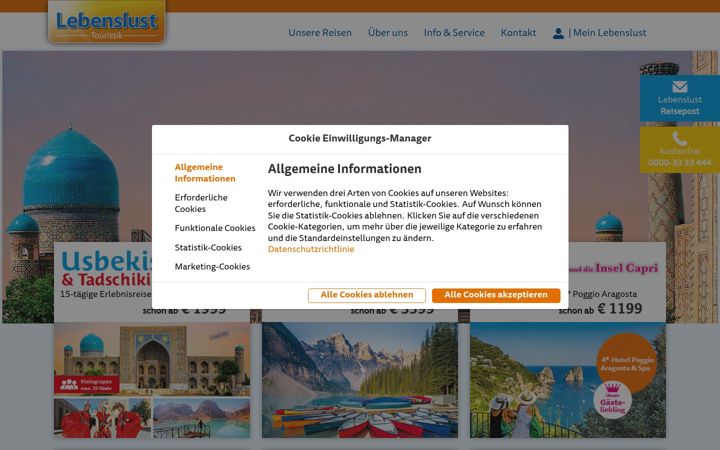The height and width of the screenshot is (450, 720).
Task: Open the Info & Service menu
Action: pyautogui.click(x=454, y=33)
